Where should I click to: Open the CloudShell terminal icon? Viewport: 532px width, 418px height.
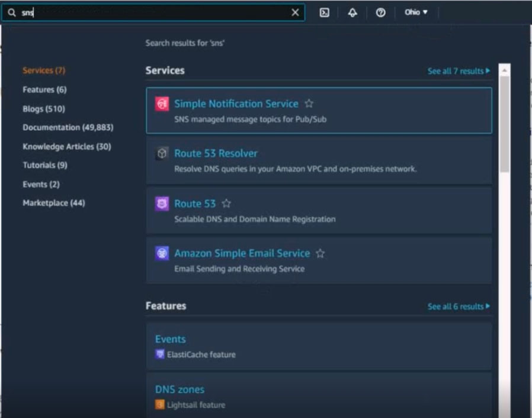324,12
